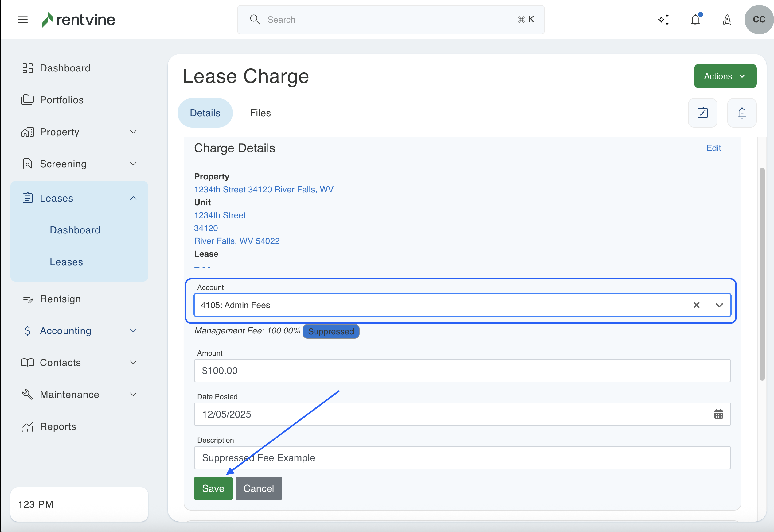This screenshot has height=532, width=774.
Task: Open the Actions dropdown button
Action: pos(725,76)
